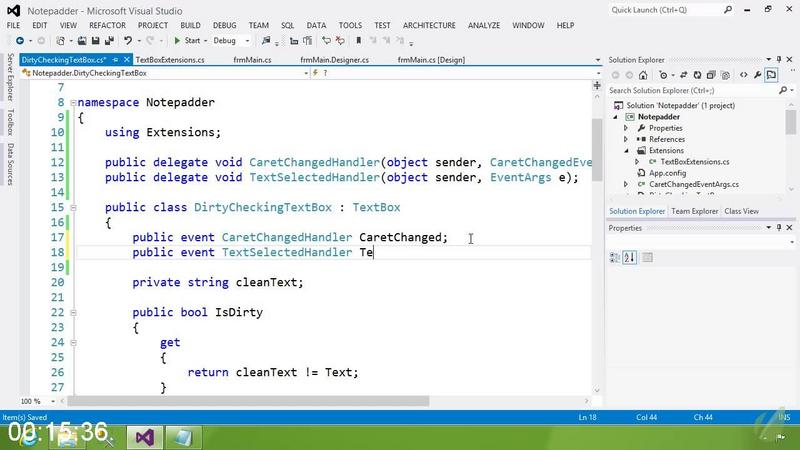800x450 pixels.
Task: Toggle Show All Files in Solution Explorer
Action: [725, 75]
